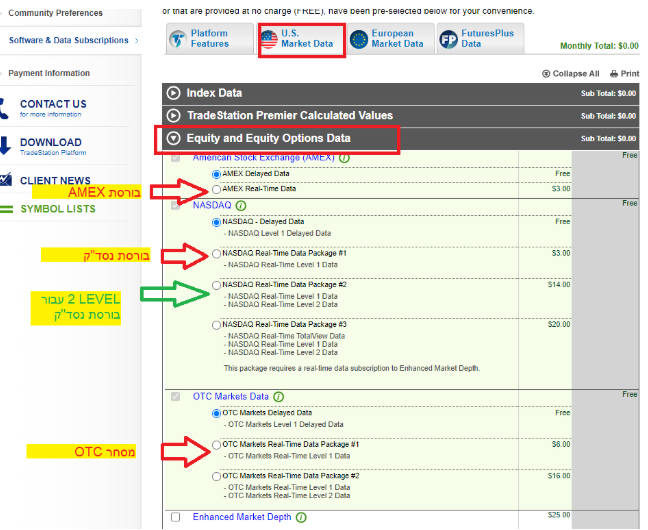
Task: Click the NASDAQ Real-Time TotalView Data line
Action: click(x=284, y=337)
